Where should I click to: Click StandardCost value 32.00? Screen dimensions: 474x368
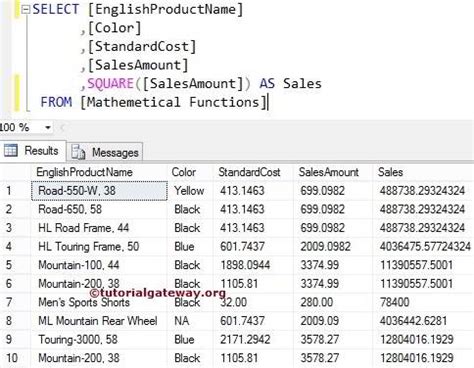(x=253, y=302)
